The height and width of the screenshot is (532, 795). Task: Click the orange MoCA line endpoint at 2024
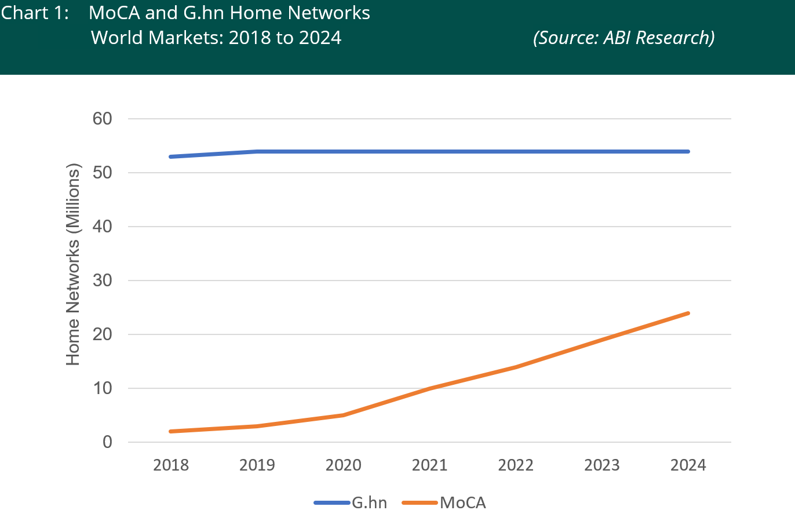(x=688, y=314)
